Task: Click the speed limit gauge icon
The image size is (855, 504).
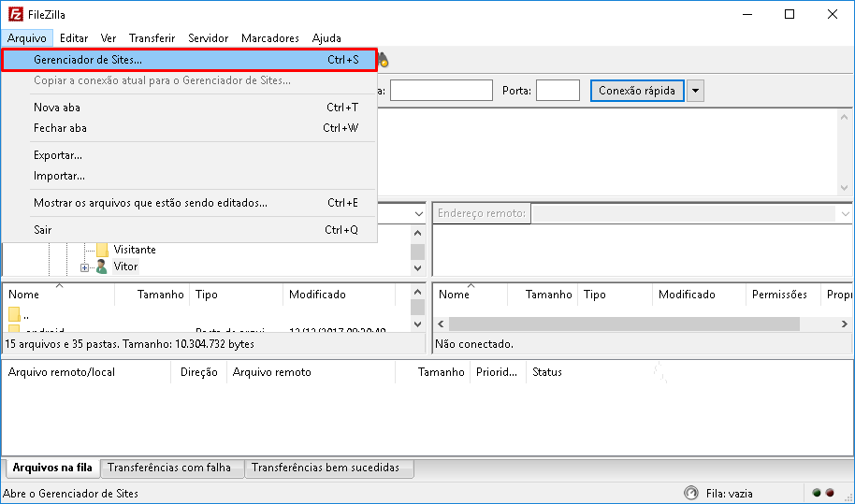Action: point(691,493)
